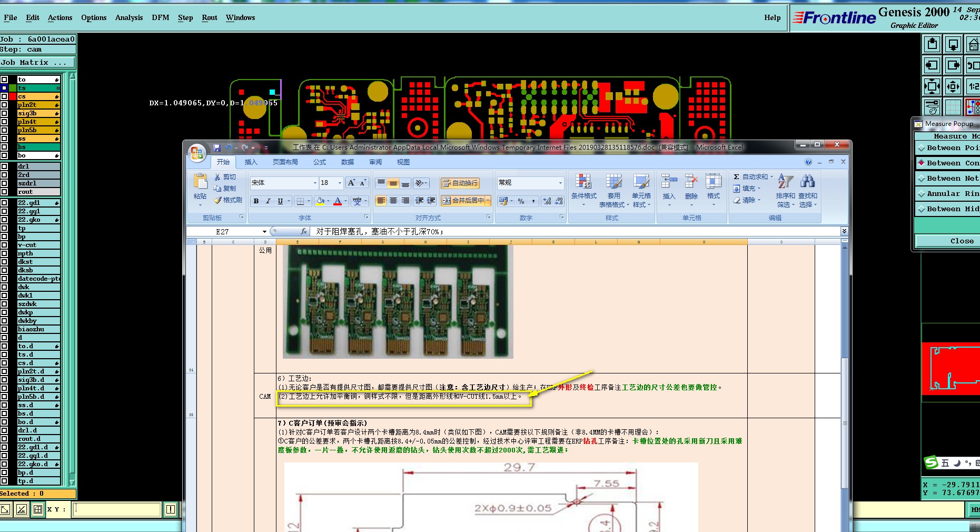Click the Percent Style icon in Excel

(521, 201)
